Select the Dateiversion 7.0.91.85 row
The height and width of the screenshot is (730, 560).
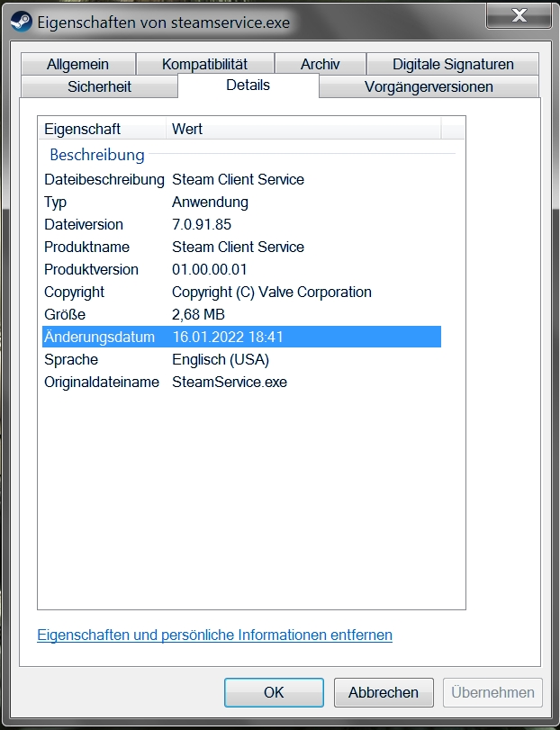(241, 224)
